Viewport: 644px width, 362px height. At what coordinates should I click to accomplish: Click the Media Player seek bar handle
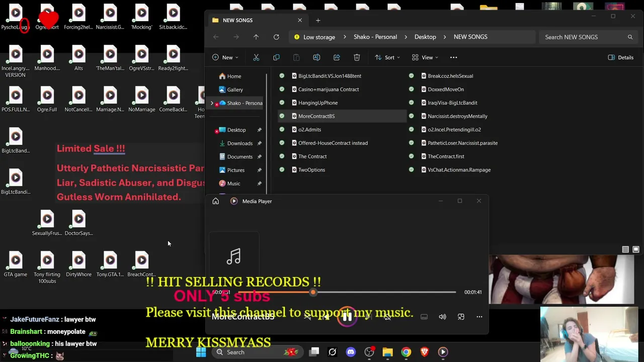[313, 292]
